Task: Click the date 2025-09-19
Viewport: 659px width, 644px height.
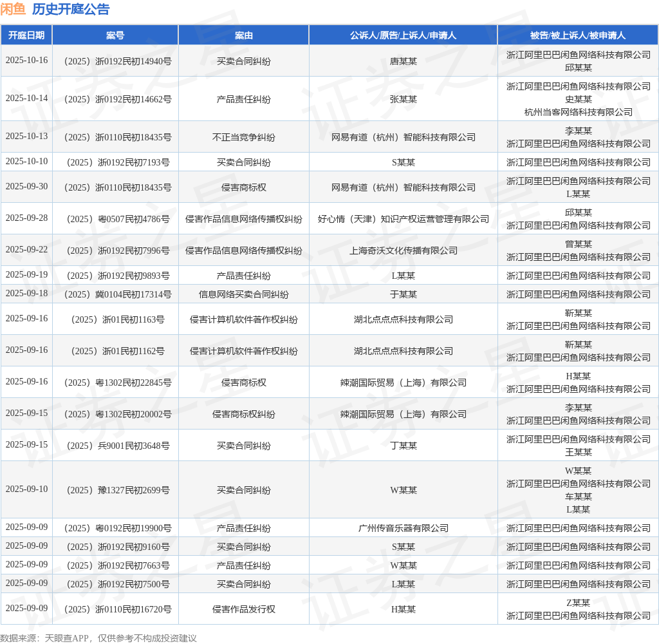Action: (x=26, y=275)
